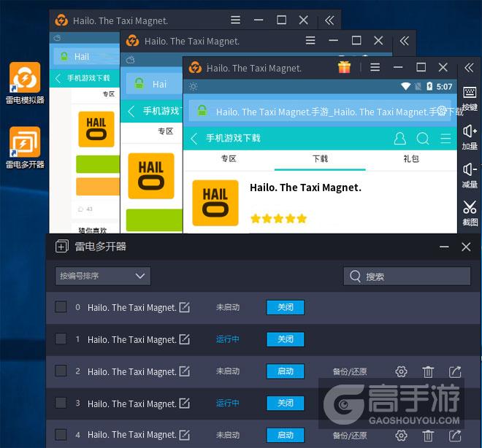Tick the checkbox for instance 3
This screenshot has width=482, height=448.
[x=61, y=403]
